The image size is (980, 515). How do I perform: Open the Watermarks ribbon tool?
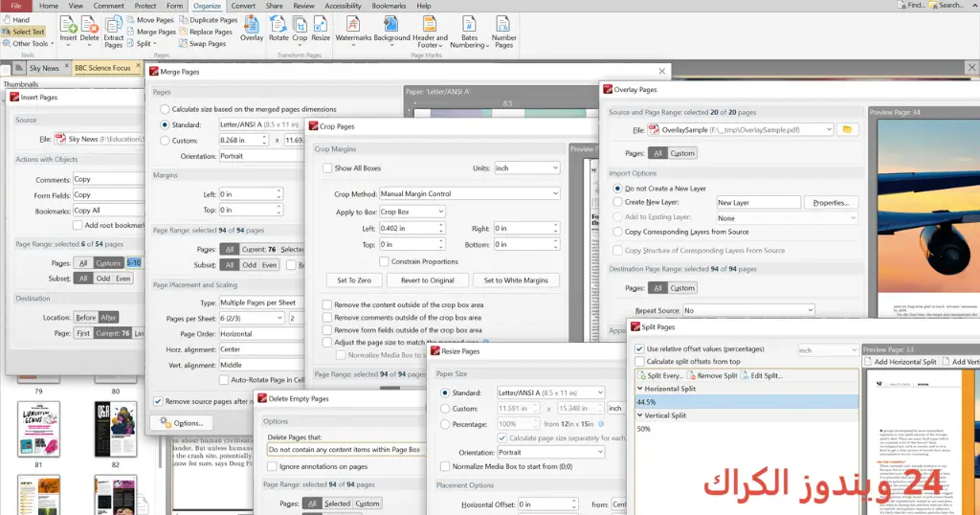click(x=353, y=30)
